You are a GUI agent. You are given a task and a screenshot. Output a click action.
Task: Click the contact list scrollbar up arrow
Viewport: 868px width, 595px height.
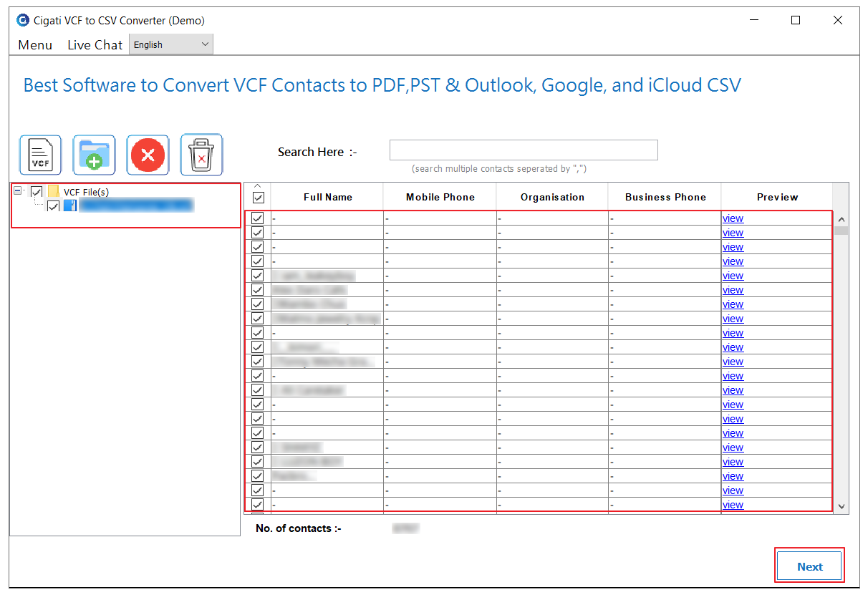842,219
